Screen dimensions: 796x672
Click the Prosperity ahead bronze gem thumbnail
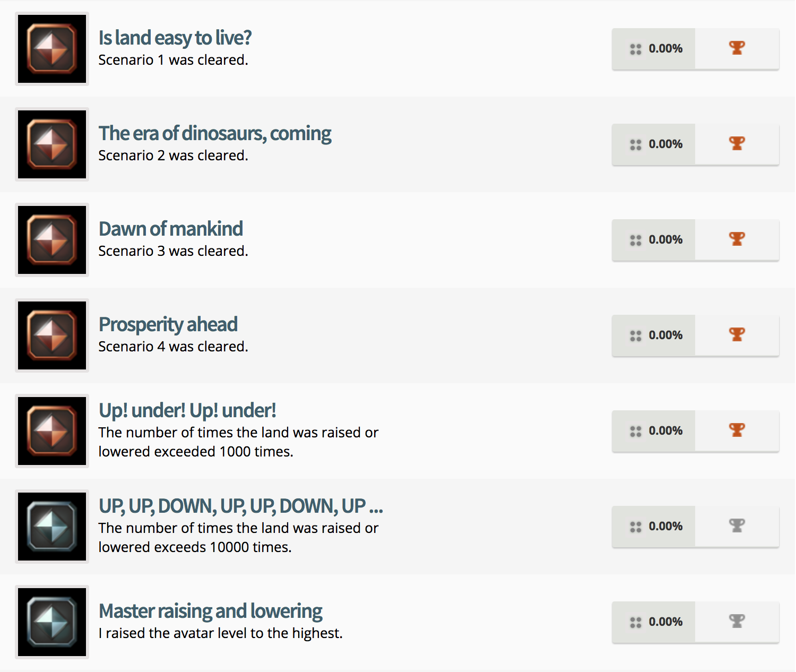tap(52, 335)
